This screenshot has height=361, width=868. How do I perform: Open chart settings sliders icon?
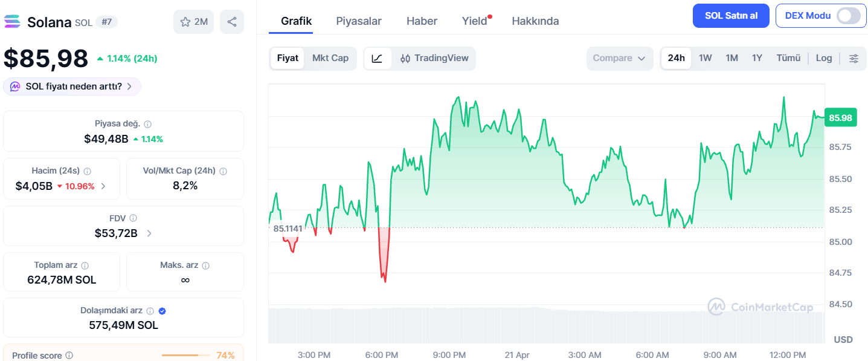(x=854, y=59)
